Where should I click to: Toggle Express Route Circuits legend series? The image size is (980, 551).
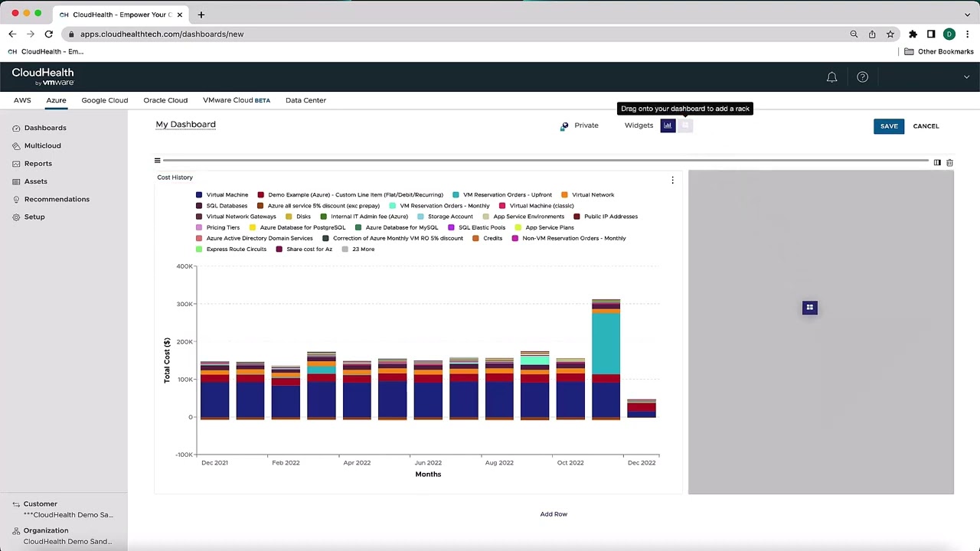click(x=231, y=249)
